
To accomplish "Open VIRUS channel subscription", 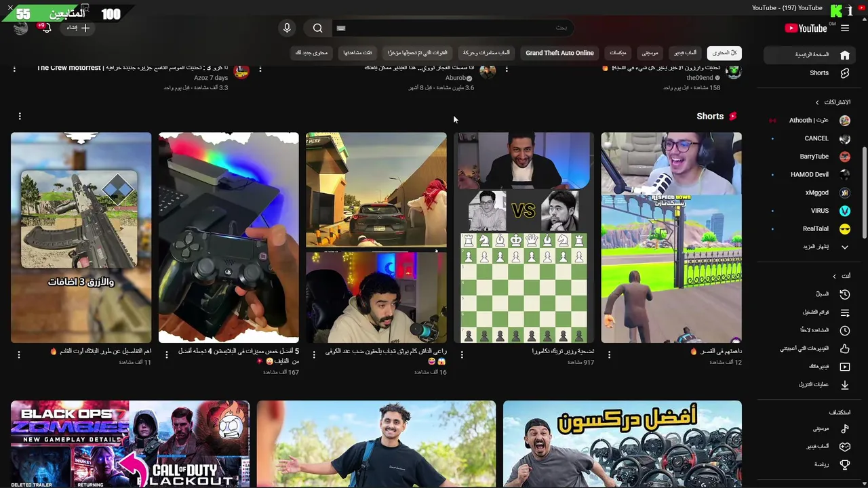I will click(810, 211).
